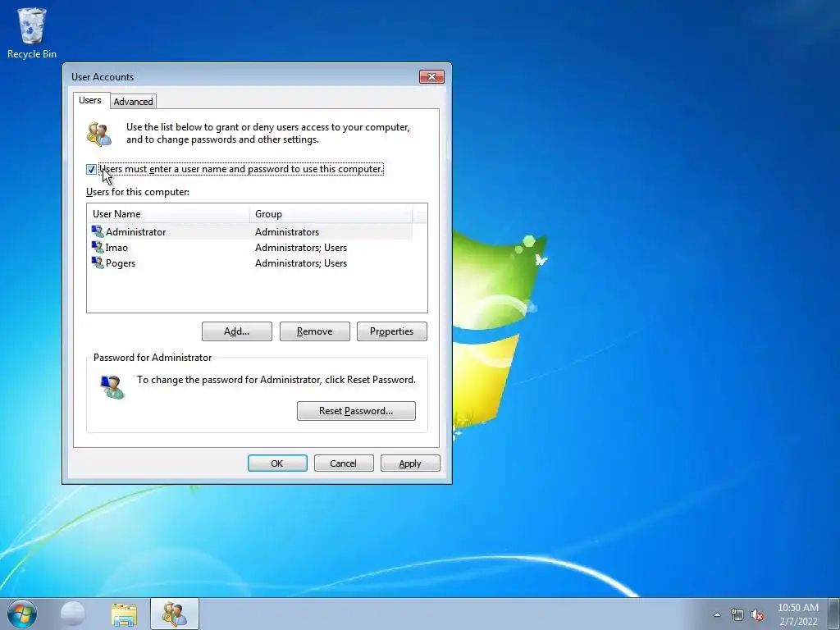This screenshot has height=630, width=840.
Task: Click the lmao user icon in list
Action: click(98, 247)
